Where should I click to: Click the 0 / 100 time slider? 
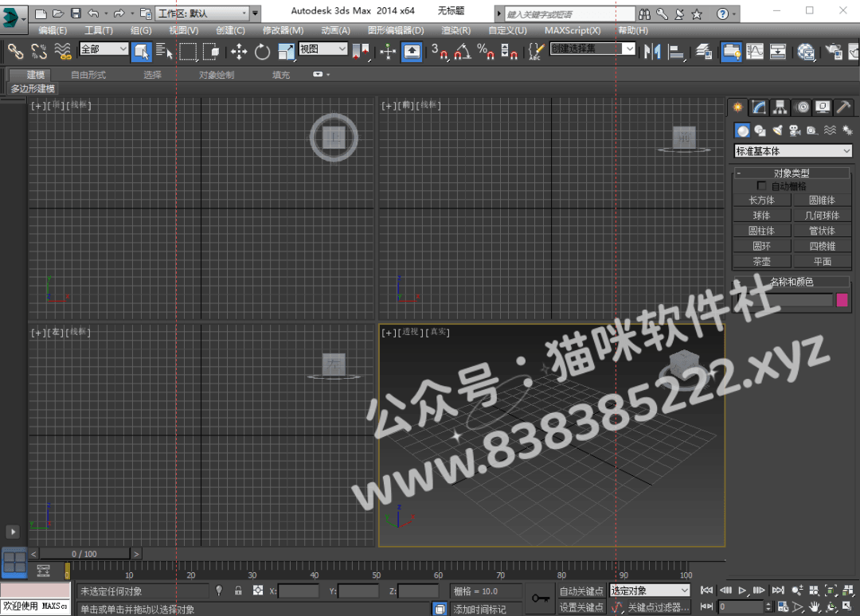pos(84,554)
